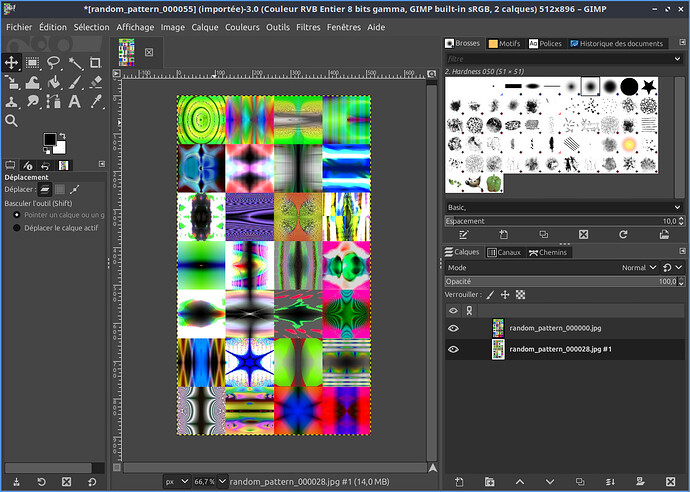Delete the selected brush
690x492 pixels.
tap(584, 235)
